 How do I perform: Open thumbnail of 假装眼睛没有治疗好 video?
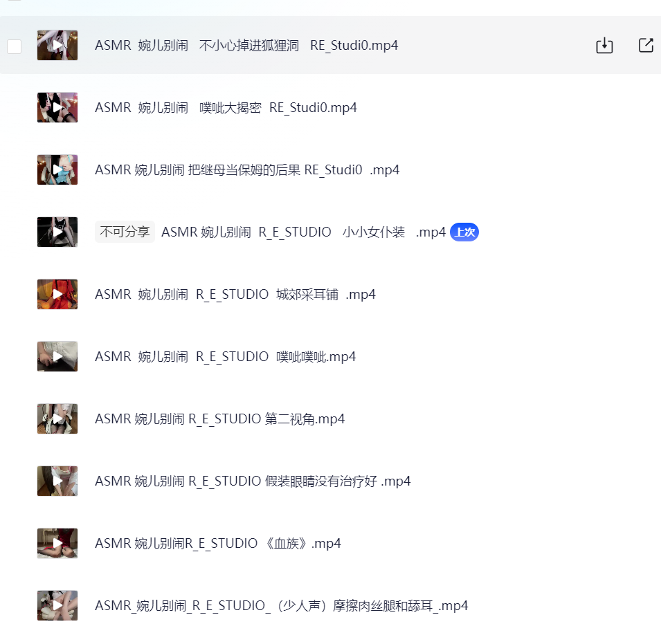(x=57, y=481)
